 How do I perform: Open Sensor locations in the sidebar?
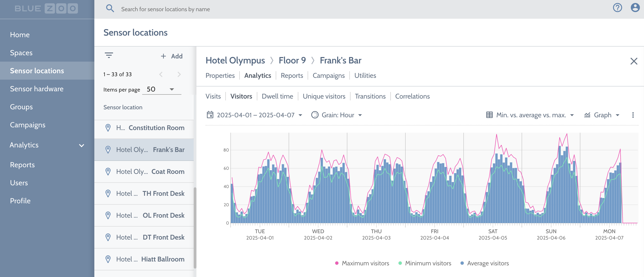[47, 71]
